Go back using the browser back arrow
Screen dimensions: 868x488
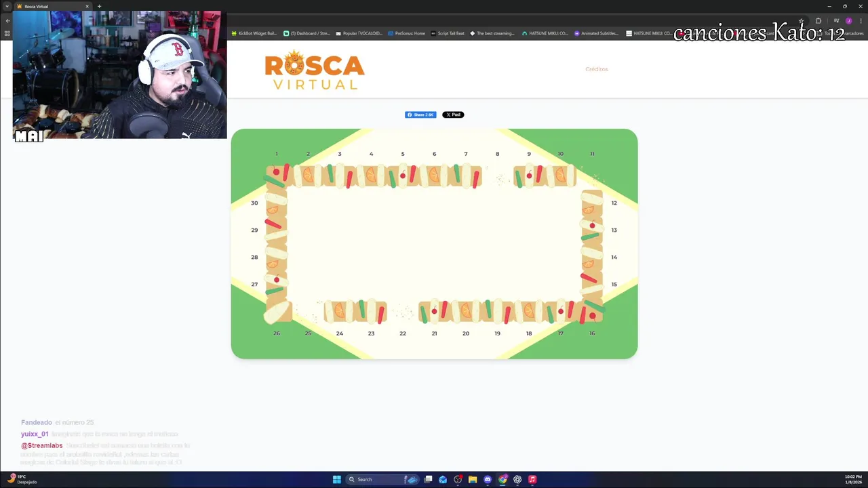point(7,21)
